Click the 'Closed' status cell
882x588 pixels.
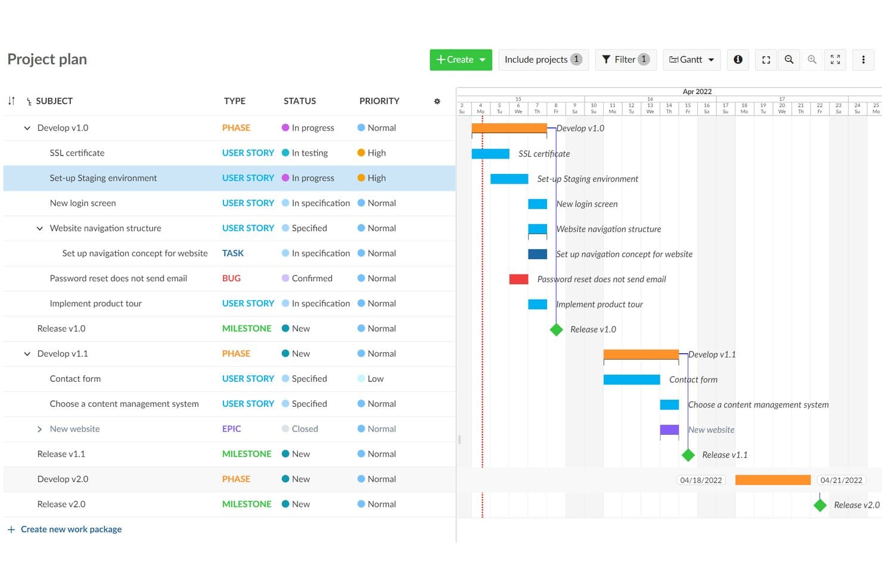coord(300,429)
